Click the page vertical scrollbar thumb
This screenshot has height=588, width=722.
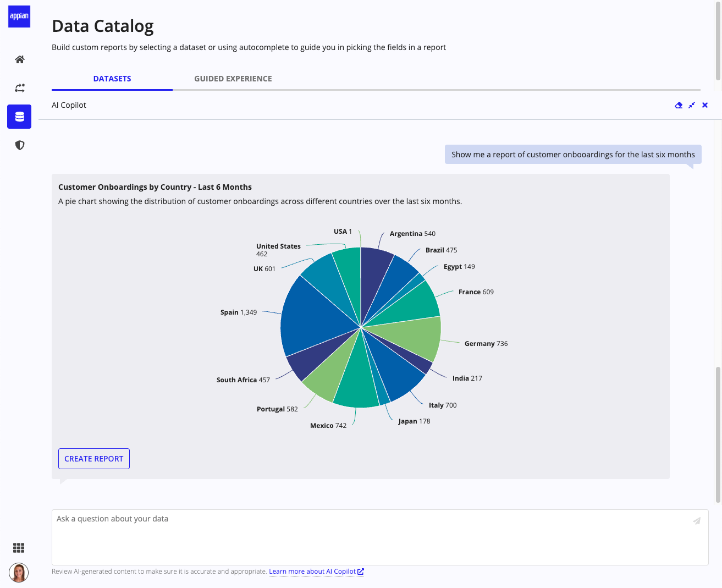(718, 41)
